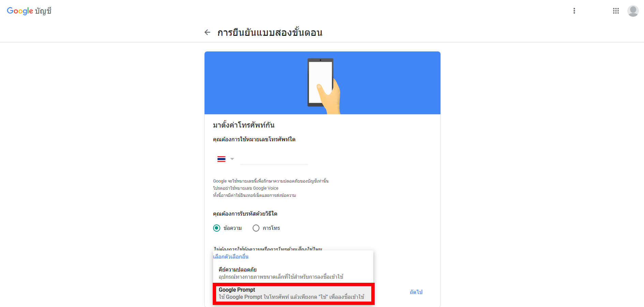This screenshot has width=644, height=307.
Task: Click the การยืนยันแบบสองขั้นตอน page title
Action: pos(270,33)
